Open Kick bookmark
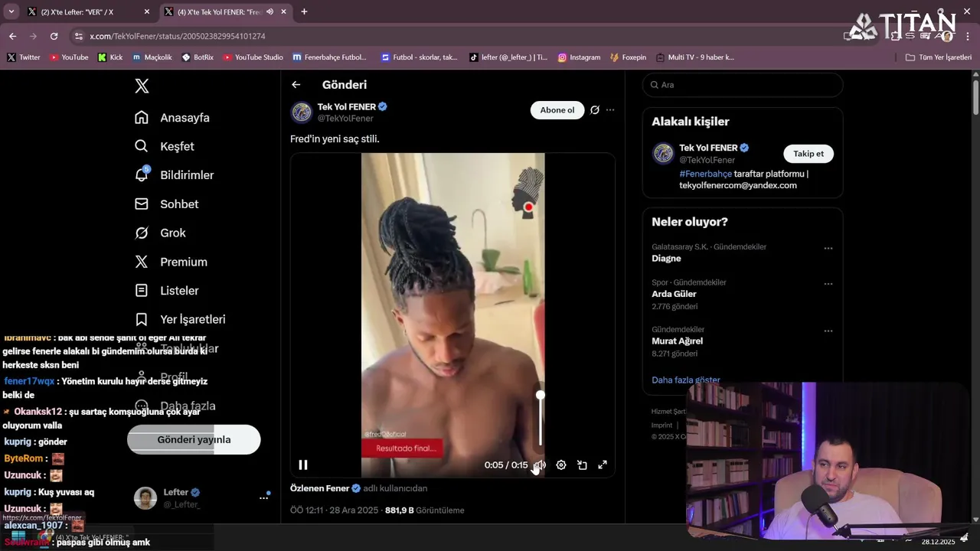Image resolution: width=980 pixels, height=551 pixels. (x=110, y=57)
